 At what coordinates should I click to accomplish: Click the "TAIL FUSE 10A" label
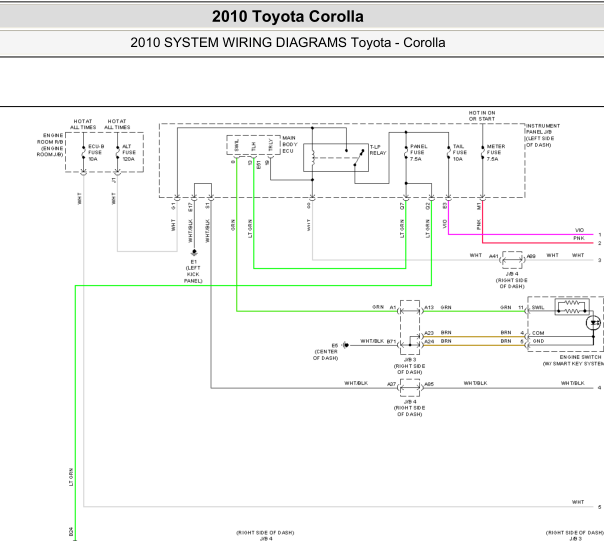point(460,153)
